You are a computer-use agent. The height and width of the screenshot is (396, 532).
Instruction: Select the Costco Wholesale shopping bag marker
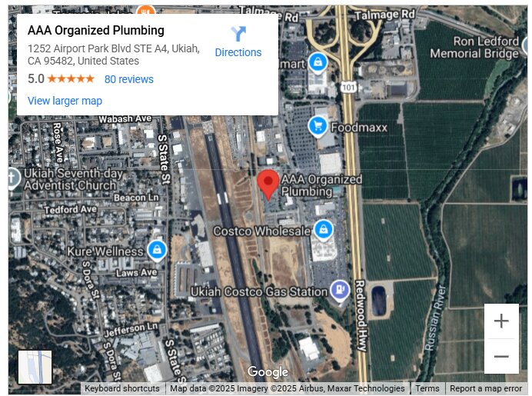324,230
